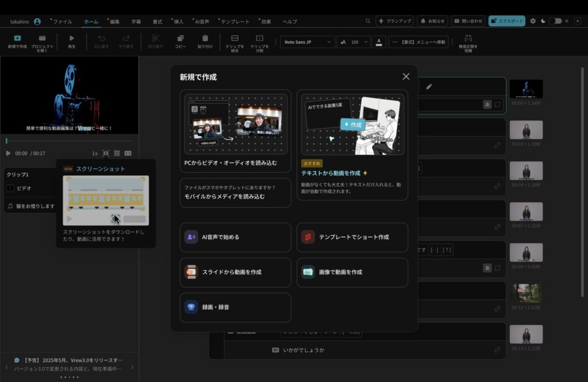Select the thumbnail labeled 00:12 + 1.61秒
This screenshot has height=382, width=588.
[526, 293]
